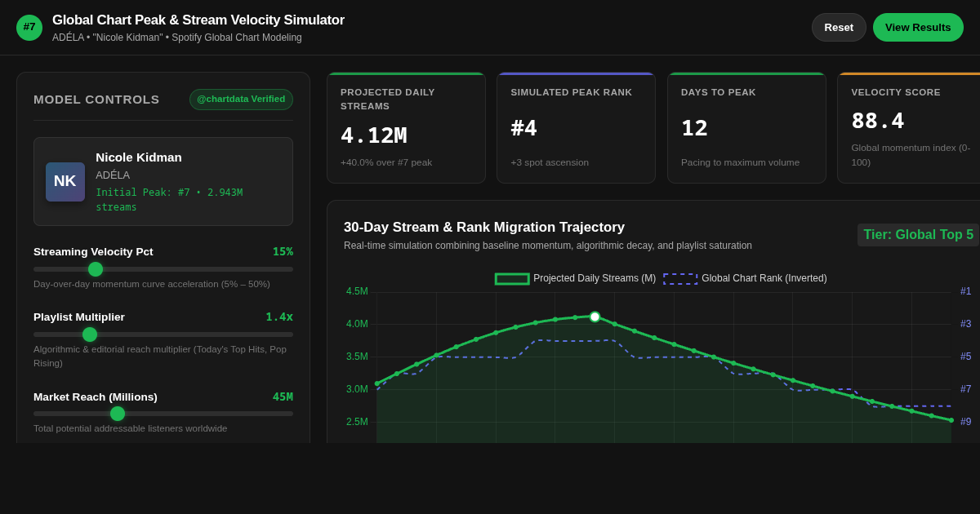Select the Projected Daily Streams card
The width and height of the screenshot is (980, 514).
coord(406,128)
